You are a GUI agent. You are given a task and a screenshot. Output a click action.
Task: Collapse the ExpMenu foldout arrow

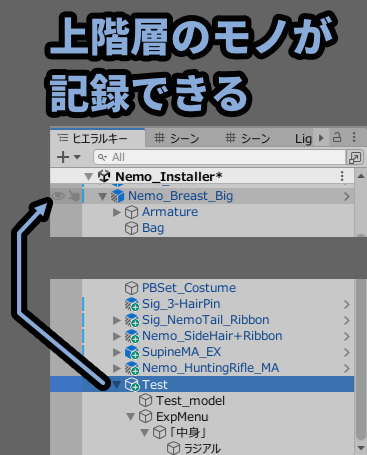(x=130, y=417)
